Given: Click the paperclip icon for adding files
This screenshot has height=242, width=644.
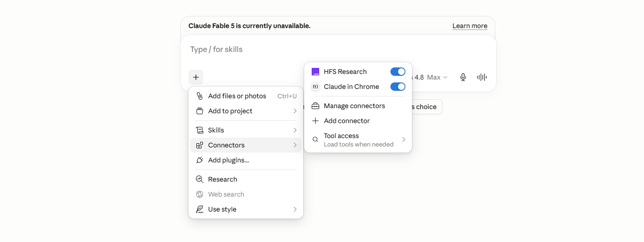Looking at the screenshot, I should tap(200, 96).
